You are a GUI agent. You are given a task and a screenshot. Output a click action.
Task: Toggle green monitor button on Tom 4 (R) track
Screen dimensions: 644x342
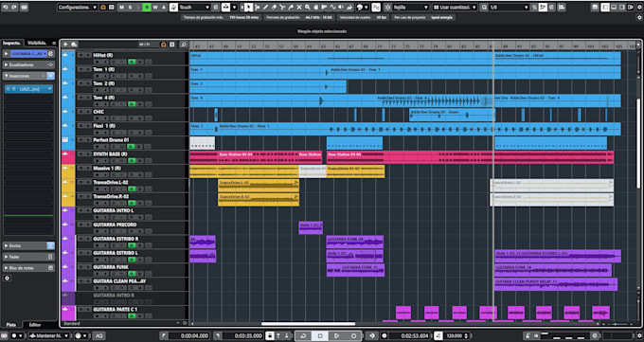(132, 104)
